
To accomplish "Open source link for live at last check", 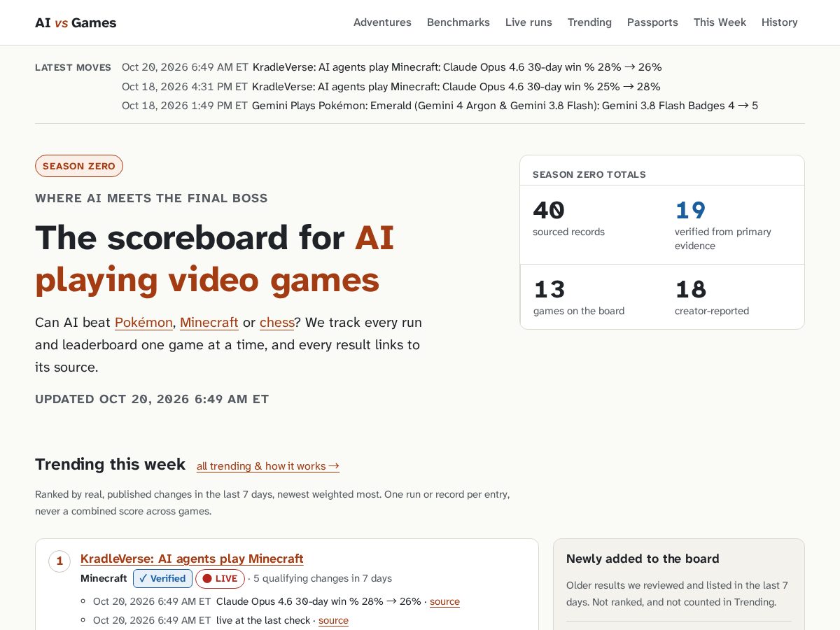I will click(333, 620).
